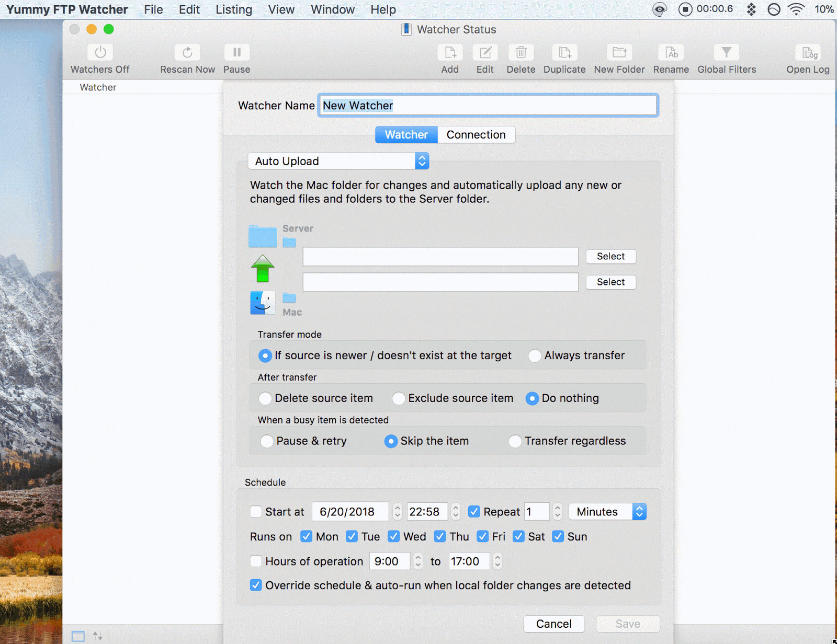Open the Yummy FTP Watcher app menu
Screen dimensions: 837x644
[67, 9]
